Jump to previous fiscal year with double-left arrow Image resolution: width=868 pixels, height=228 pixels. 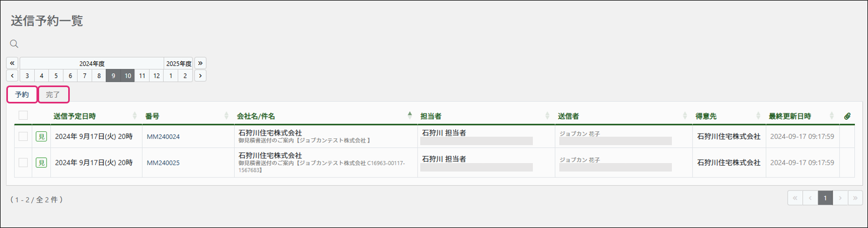pyautogui.click(x=12, y=63)
